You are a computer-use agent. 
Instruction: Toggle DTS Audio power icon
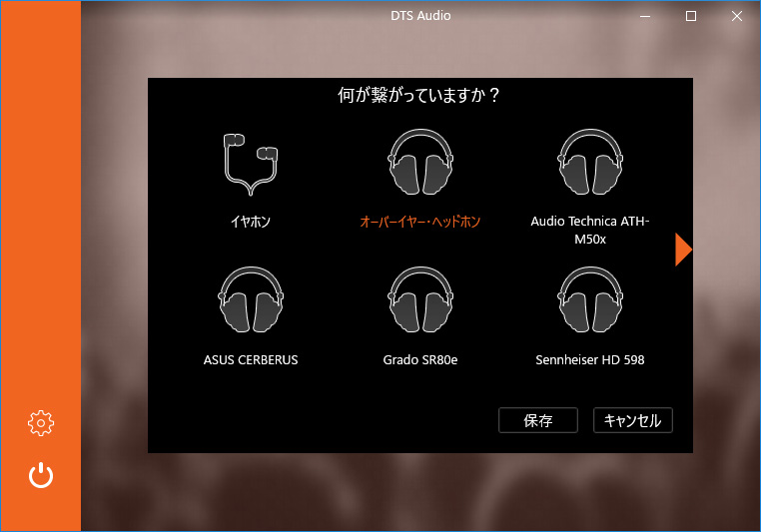coord(41,475)
